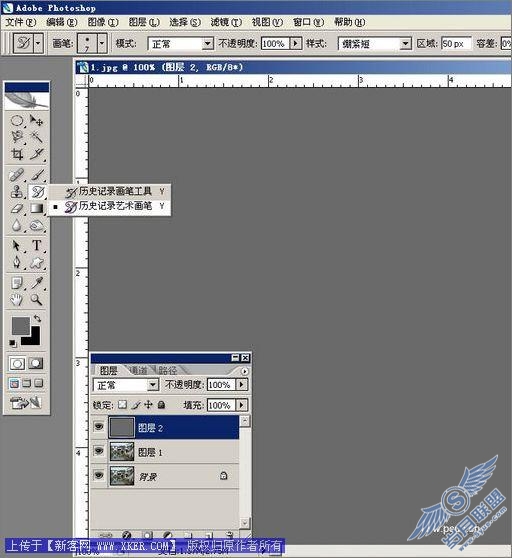Click 不透明度 100% field in options bar
This screenshot has height=558, width=512.
click(x=275, y=44)
